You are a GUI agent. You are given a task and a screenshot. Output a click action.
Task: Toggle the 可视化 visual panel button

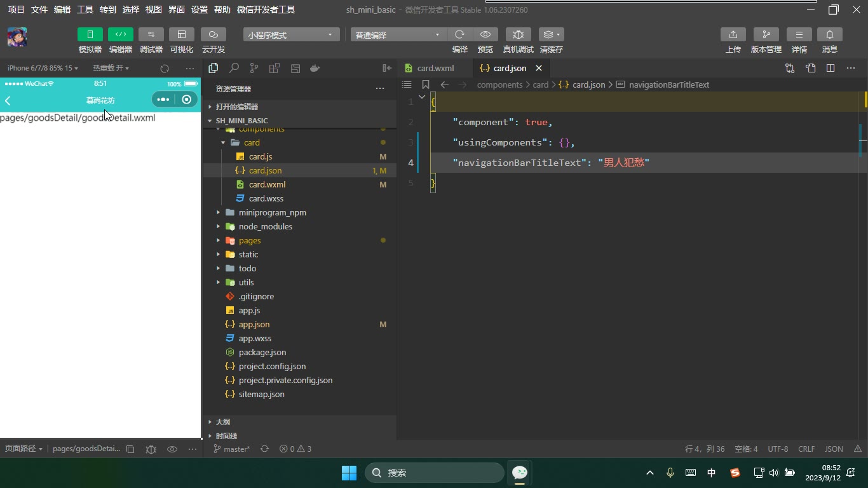click(181, 34)
